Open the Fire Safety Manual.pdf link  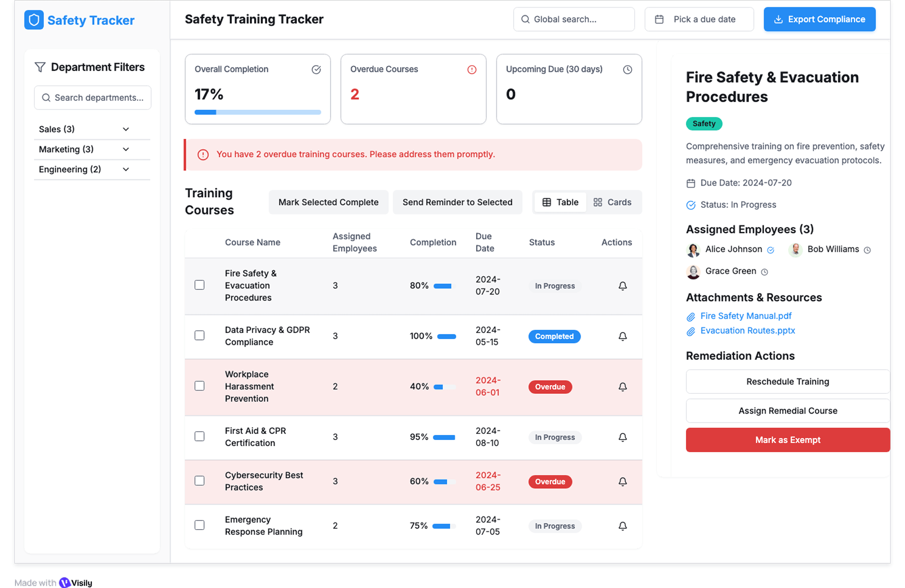coord(746,316)
